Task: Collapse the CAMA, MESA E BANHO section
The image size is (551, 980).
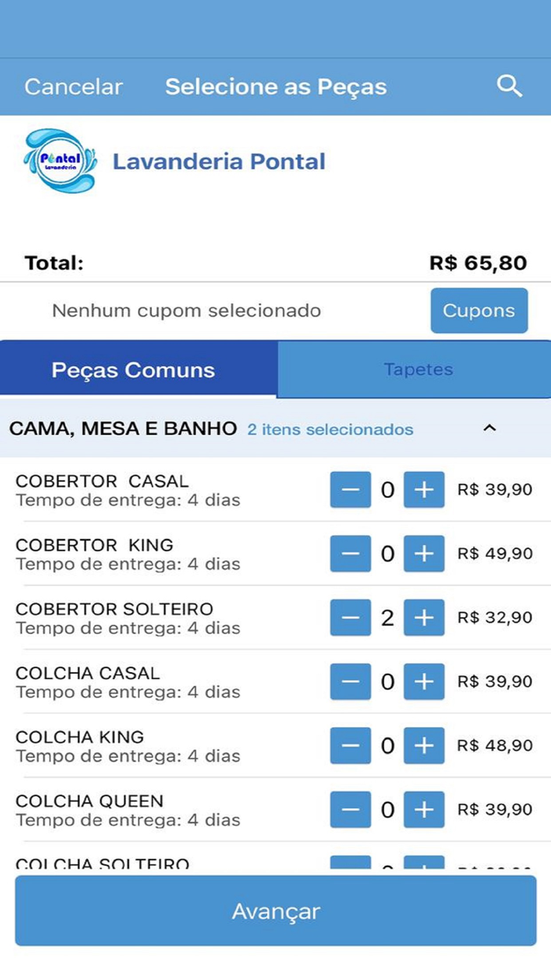Action: tap(489, 429)
